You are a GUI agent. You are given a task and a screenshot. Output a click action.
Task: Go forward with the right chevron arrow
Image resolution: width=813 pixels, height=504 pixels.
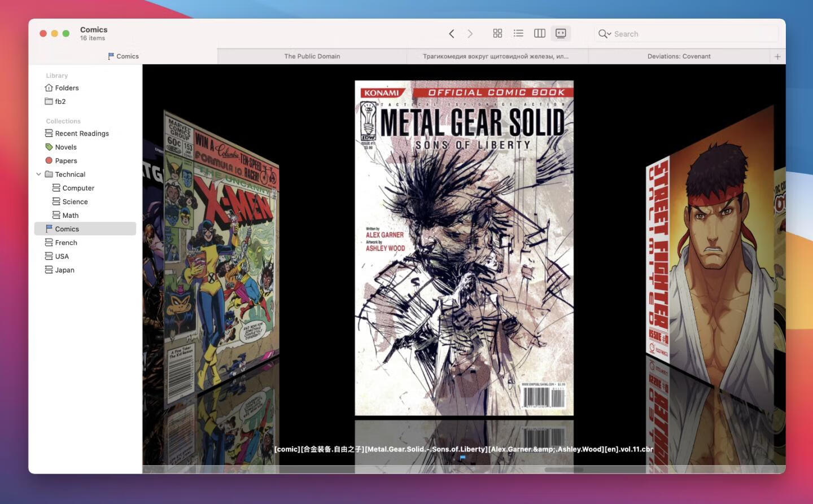470,34
